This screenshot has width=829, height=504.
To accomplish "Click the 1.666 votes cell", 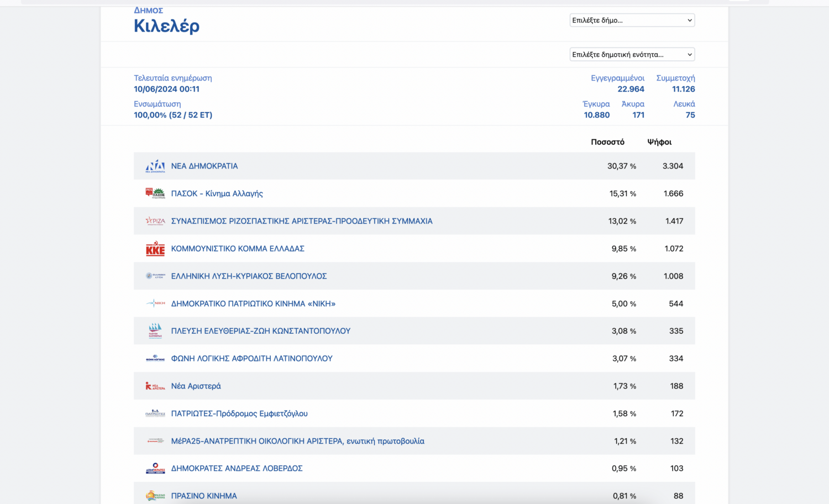I will click(x=674, y=193).
